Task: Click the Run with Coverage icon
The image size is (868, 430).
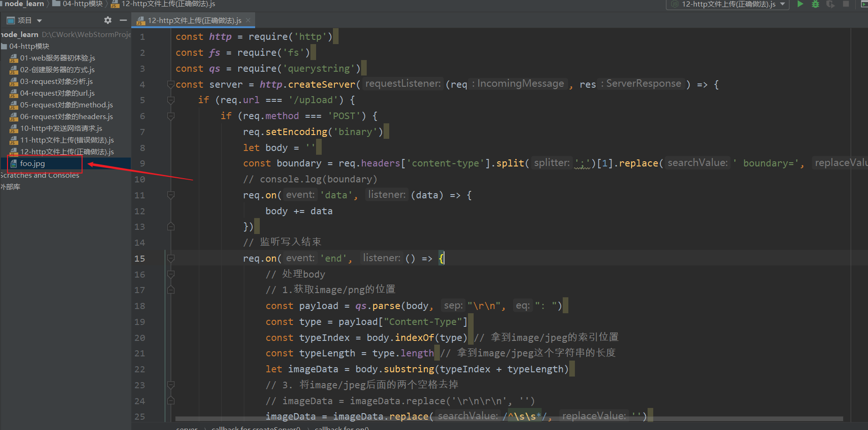Action: point(830,4)
